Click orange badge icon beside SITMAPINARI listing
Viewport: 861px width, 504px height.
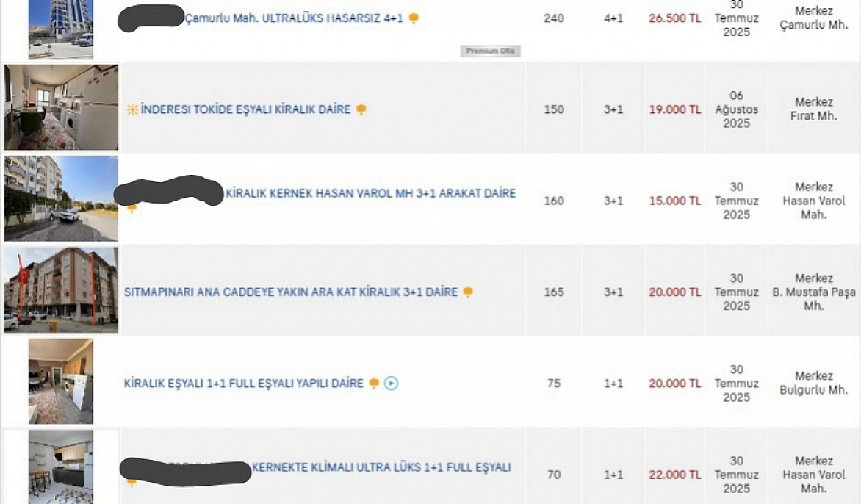(468, 292)
